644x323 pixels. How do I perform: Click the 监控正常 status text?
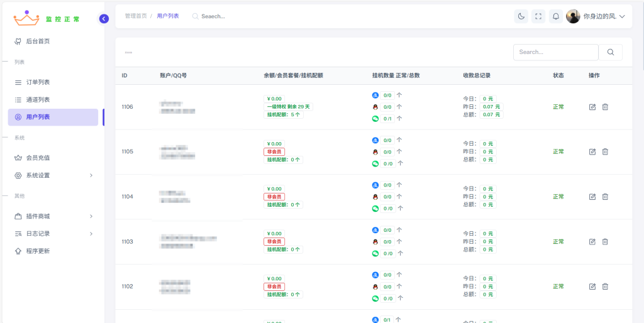coord(62,19)
